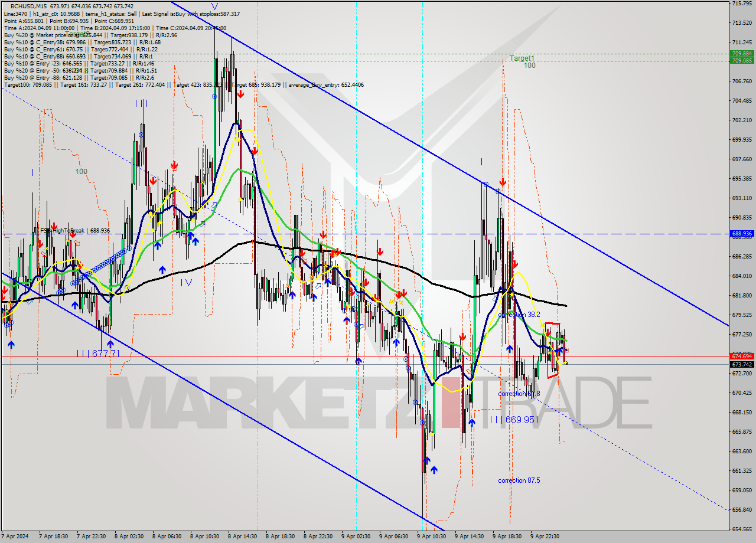The width and height of the screenshot is (756, 543).
Task: Click the '9 Apr 18:30' time label
Action: 508,537
